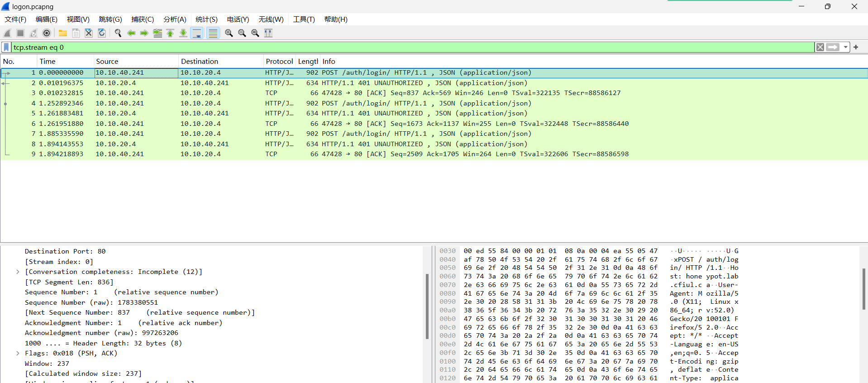Screen dimensions: 868x383
Task: Open the 电话(Y) menu
Action: (x=238, y=19)
